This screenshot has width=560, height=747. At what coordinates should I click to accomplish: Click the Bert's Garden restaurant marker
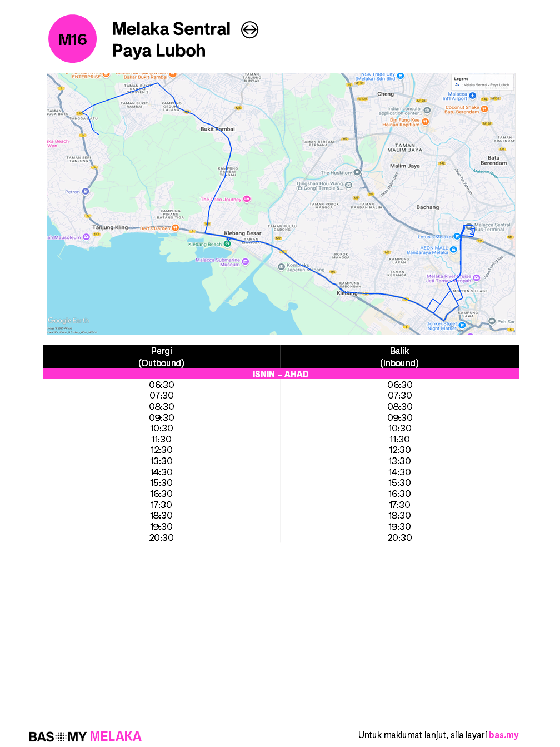pyautogui.click(x=175, y=228)
